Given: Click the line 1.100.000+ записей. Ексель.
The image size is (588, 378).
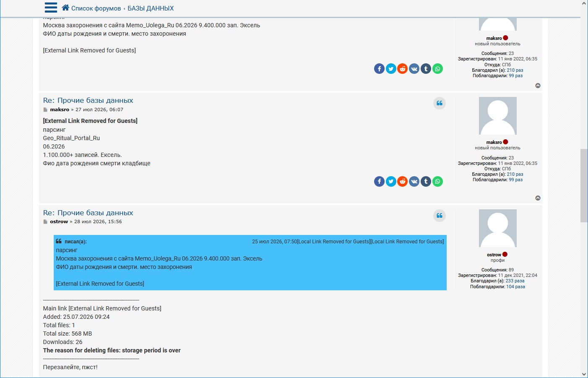Looking at the screenshot, I should pos(82,155).
